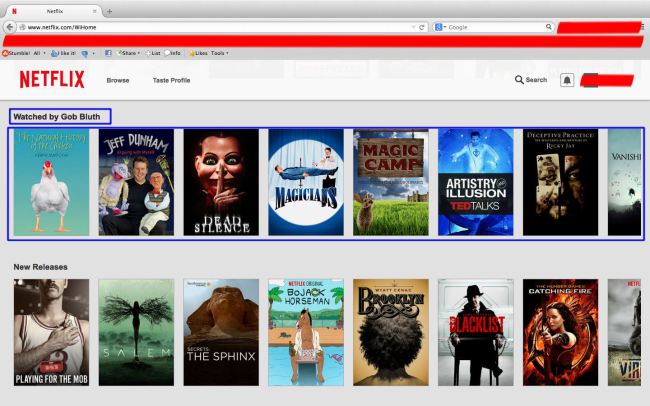Open the chicken poster title
Screen dimensions: 650x406
pos(51,182)
